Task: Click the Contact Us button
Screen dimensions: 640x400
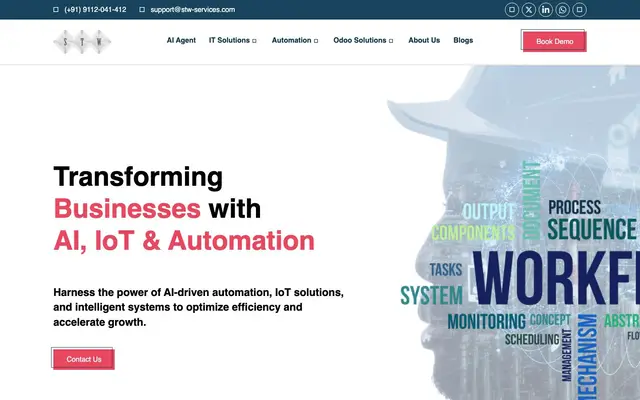Action: pos(84,359)
